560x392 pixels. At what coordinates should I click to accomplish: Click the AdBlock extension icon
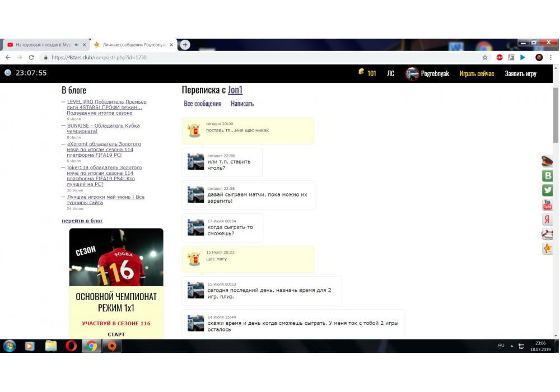[499, 57]
